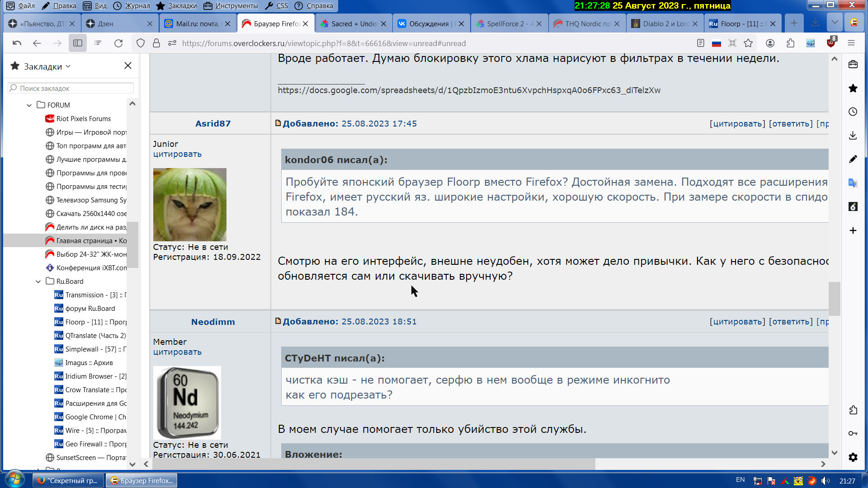
Task: Open sidebar briefcase tools icon
Action: click(x=853, y=65)
